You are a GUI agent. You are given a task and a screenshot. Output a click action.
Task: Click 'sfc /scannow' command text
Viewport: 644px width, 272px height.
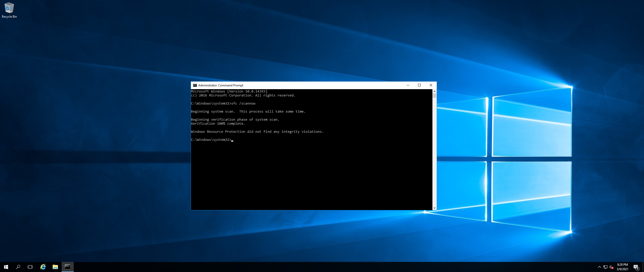click(243, 104)
